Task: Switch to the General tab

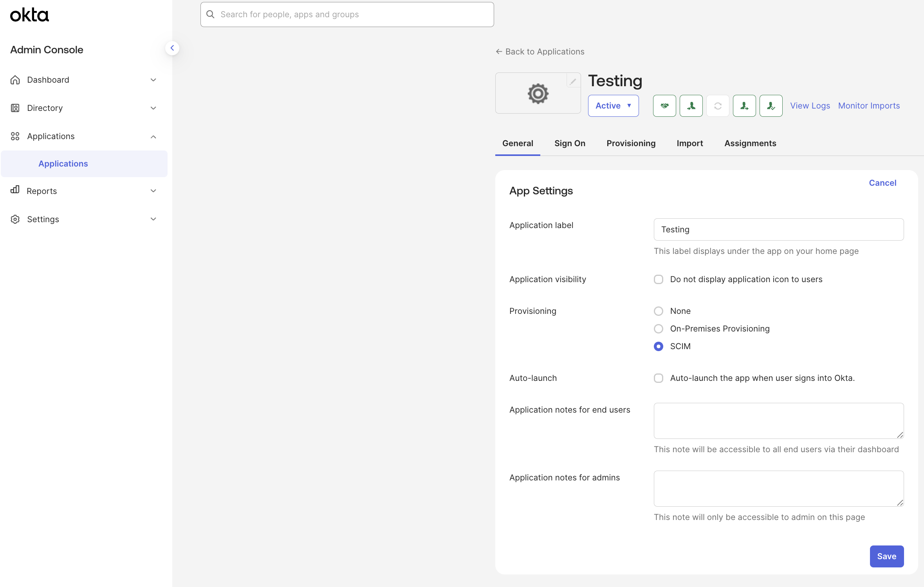Action: coord(518,143)
